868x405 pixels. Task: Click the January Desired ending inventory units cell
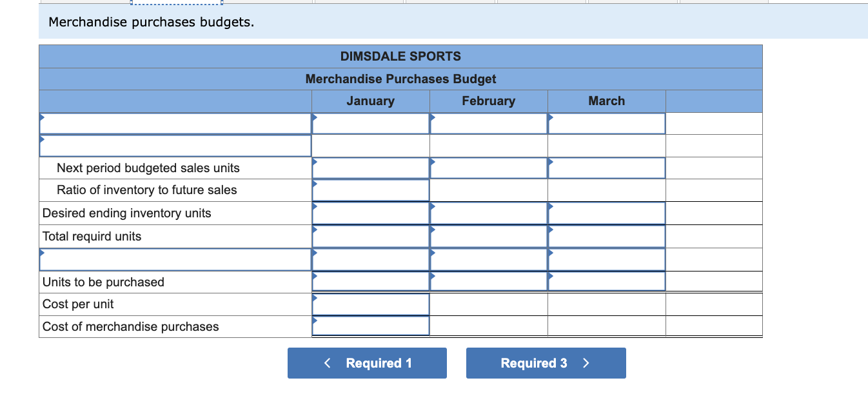point(370,213)
